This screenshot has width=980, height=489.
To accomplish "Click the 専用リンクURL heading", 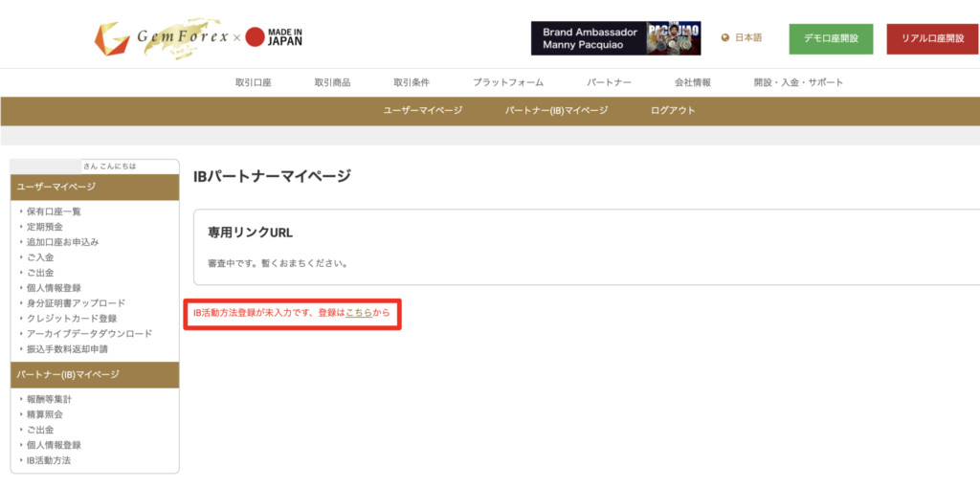I will (x=250, y=233).
